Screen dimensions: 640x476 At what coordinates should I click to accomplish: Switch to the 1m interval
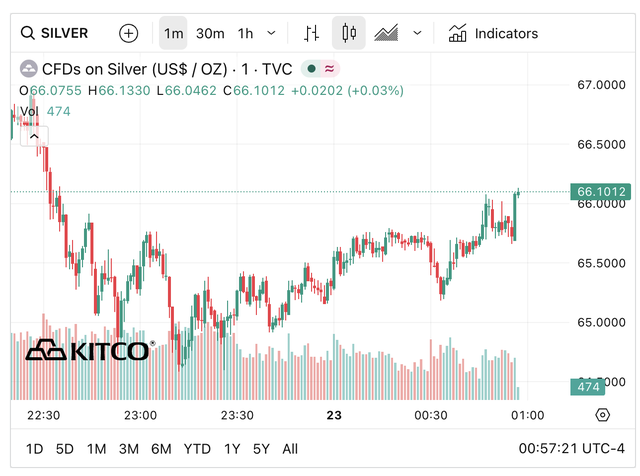[174, 33]
